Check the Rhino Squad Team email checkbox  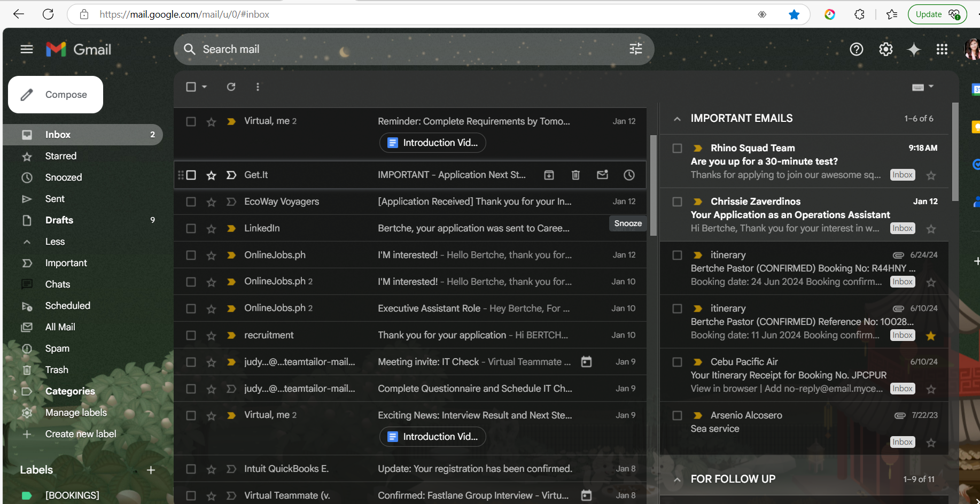click(677, 148)
